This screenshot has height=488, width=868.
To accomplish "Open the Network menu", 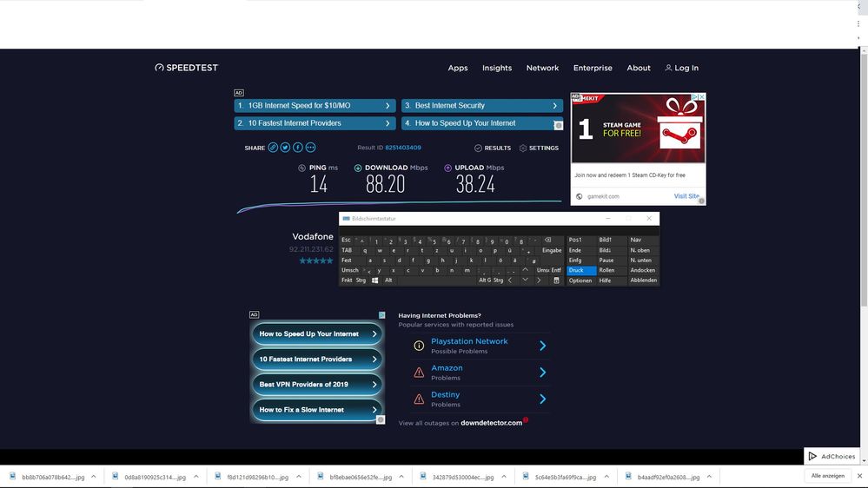I will [542, 68].
